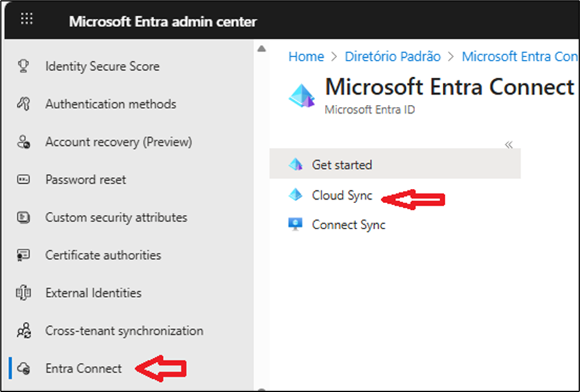
Task: Open the app launcher waffle icon
Action: pyautogui.click(x=26, y=19)
